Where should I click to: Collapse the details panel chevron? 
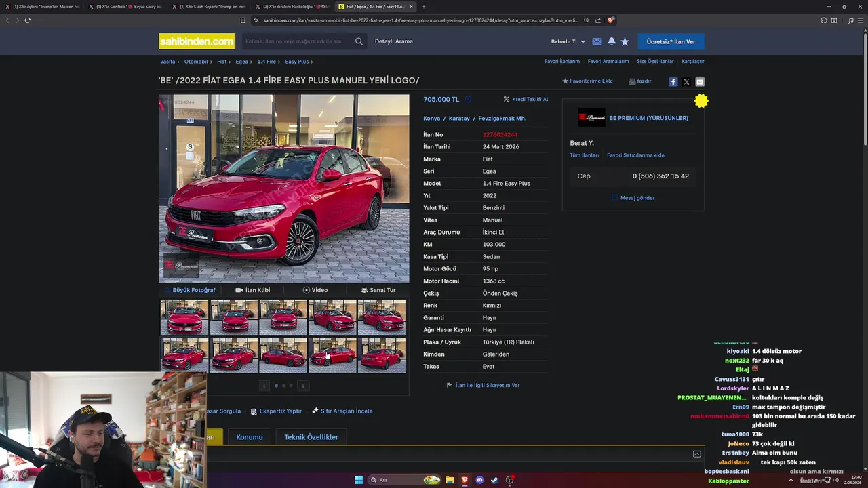[696, 454]
